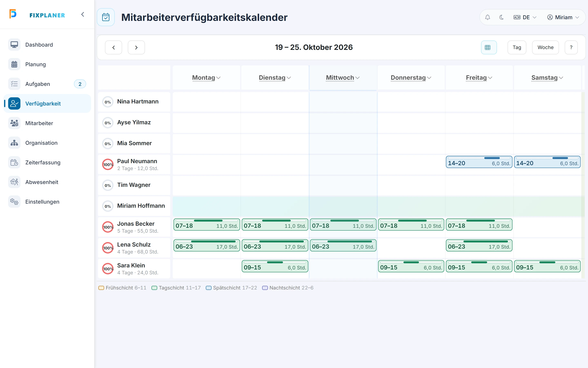This screenshot has height=368, width=588.
Task: Switch to Tag view
Action: pos(517,47)
